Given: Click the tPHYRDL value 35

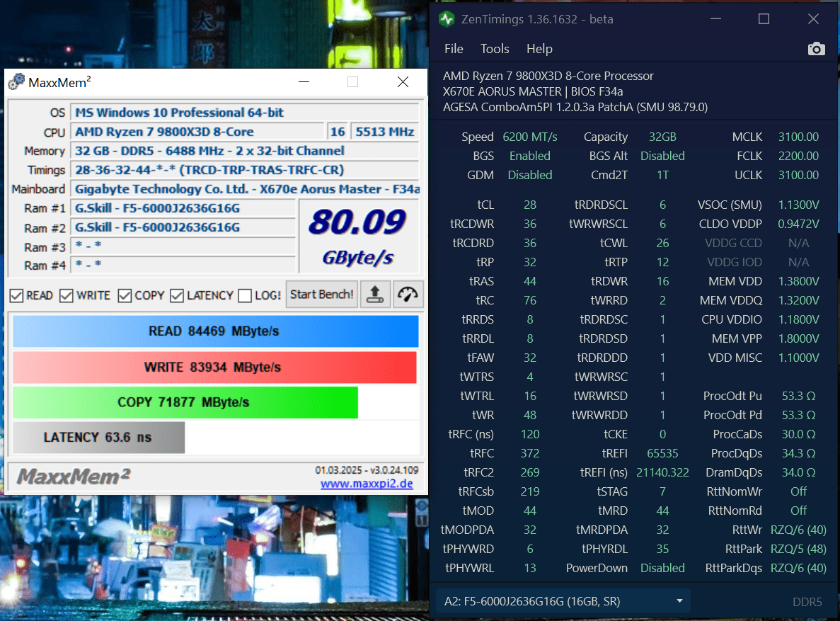Looking at the screenshot, I should 662,549.
